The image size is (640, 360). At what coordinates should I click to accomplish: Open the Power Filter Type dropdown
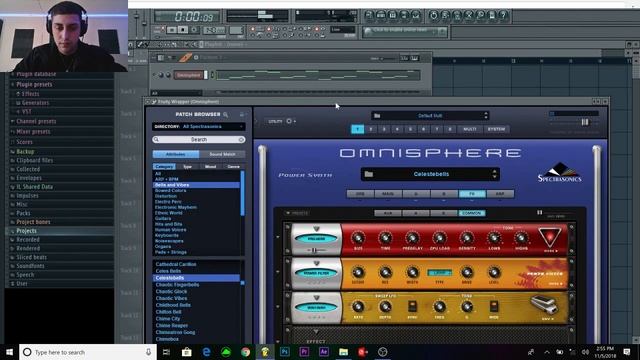point(439,272)
